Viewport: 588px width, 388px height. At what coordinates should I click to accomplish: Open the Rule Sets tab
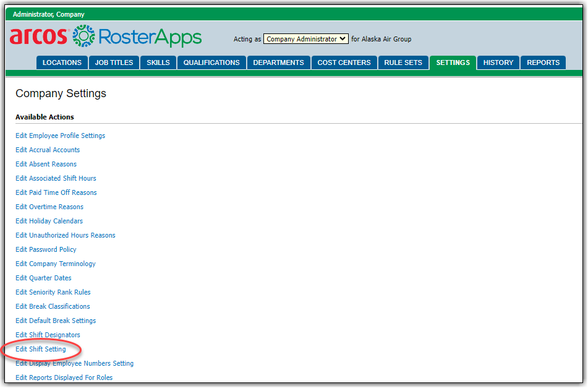(x=403, y=63)
